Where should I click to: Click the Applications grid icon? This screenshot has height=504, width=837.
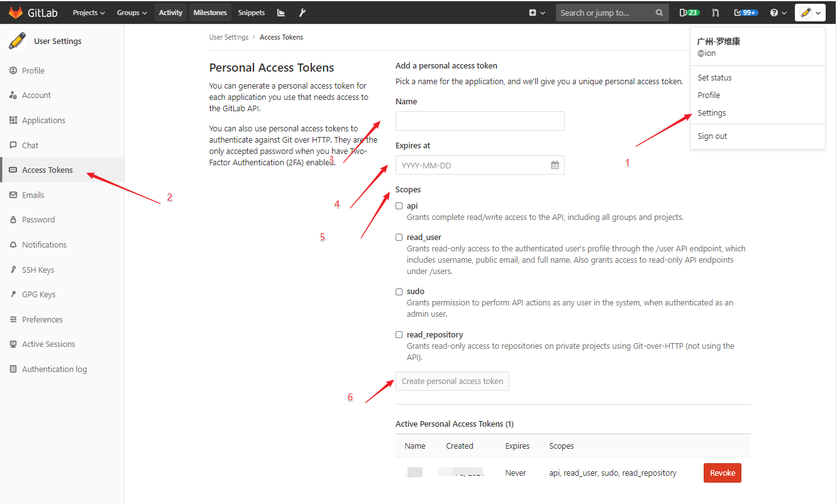(x=13, y=120)
